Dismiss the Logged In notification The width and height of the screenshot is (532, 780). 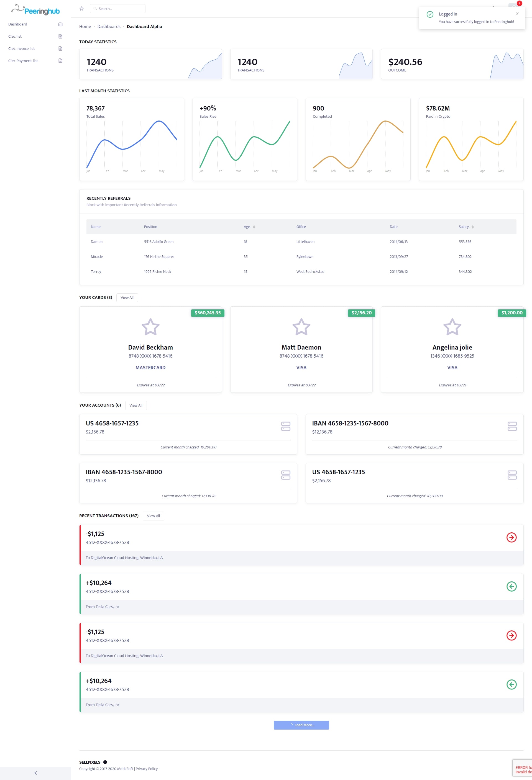coord(517,14)
